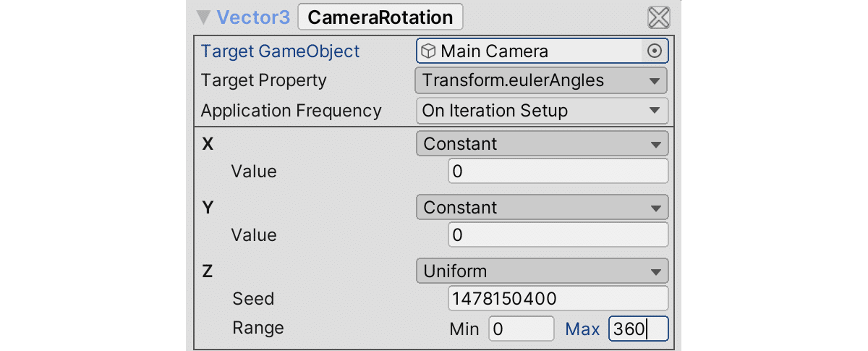Viewport: 868px width, 351px height.
Task: Open the X sampler type dropdown
Action: click(x=541, y=144)
